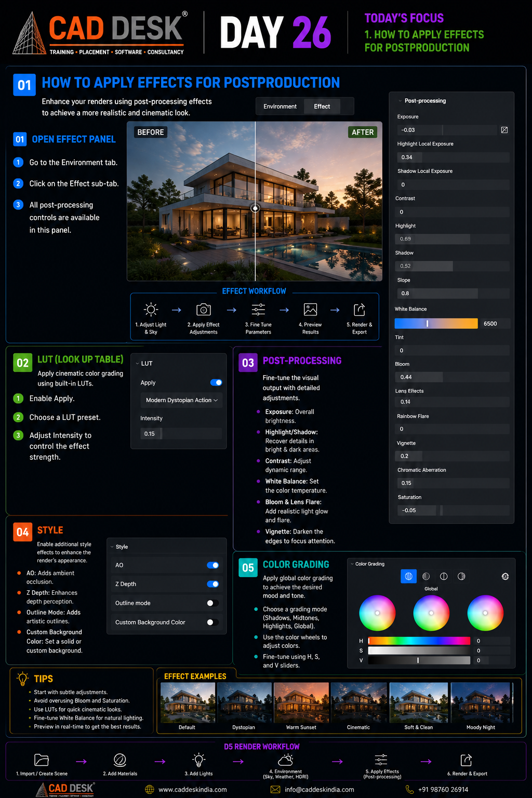
Task: Click the Add Lights bulb icon
Action: [x=198, y=760]
